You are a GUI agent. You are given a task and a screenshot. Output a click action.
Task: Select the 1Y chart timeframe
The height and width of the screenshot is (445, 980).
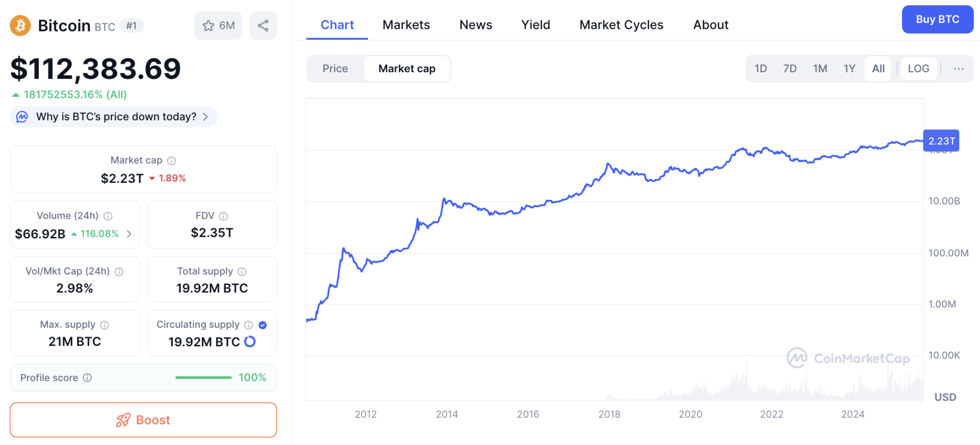[x=849, y=68]
